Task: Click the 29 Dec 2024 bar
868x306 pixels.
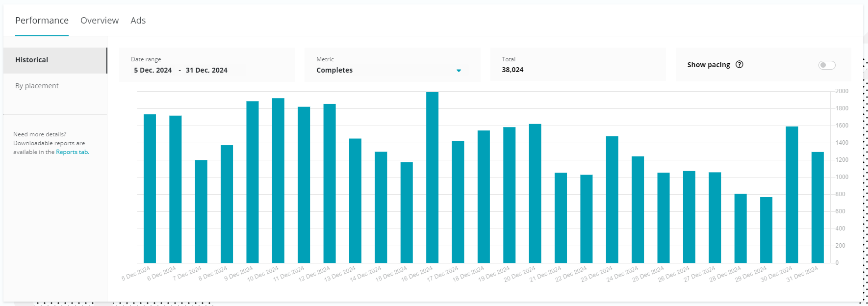Action: (x=766, y=229)
